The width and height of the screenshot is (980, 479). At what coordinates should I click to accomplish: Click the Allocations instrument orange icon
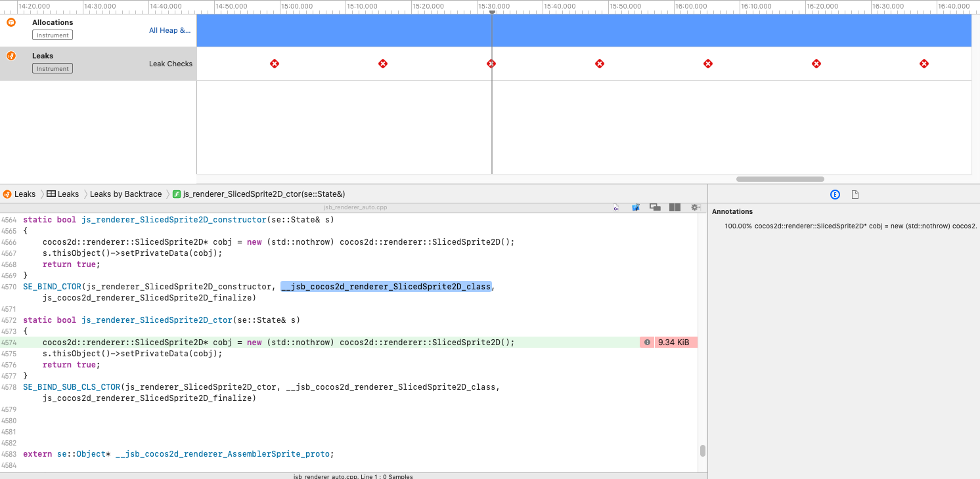(x=11, y=22)
